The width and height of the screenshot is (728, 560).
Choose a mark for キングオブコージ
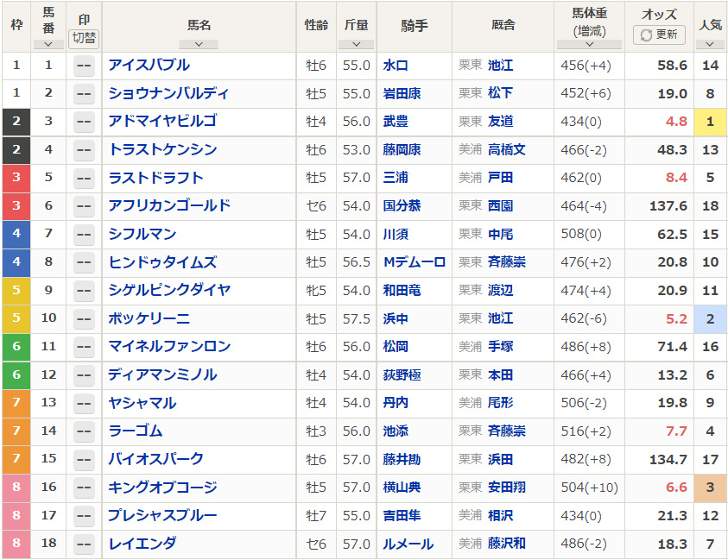(x=84, y=488)
